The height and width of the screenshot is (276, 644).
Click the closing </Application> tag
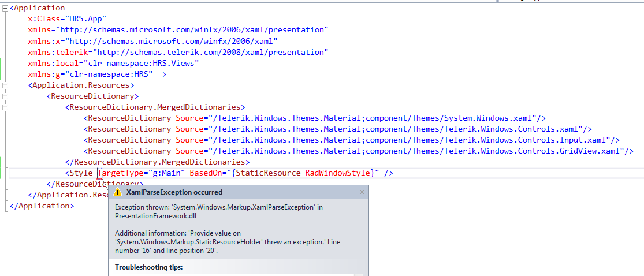point(42,206)
